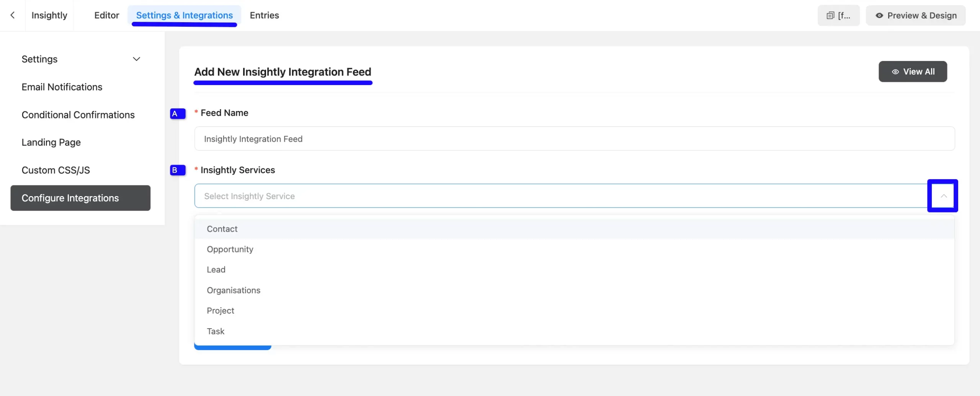Open Email Notifications settings

[x=62, y=87]
